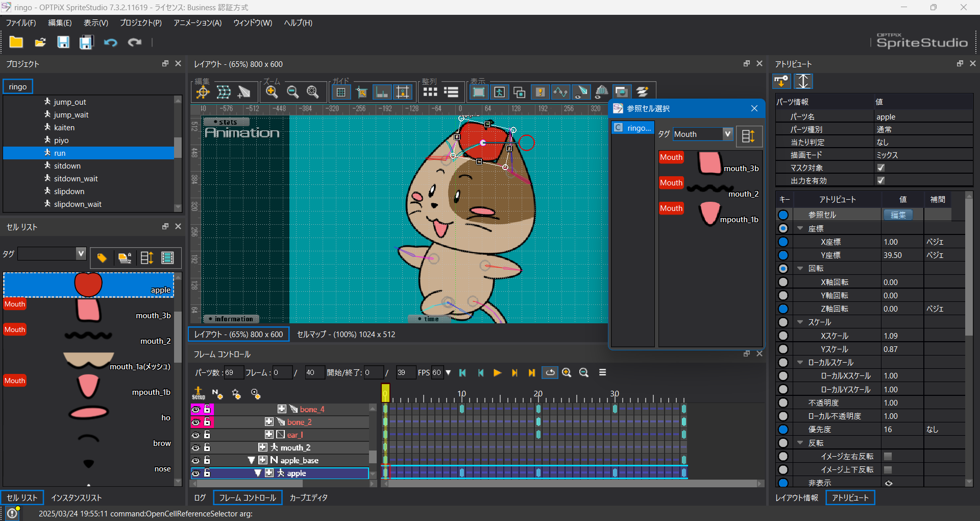This screenshot has height=521, width=980.
Task: Toggle visibility eye of ear_l layer
Action: click(x=195, y=435)
